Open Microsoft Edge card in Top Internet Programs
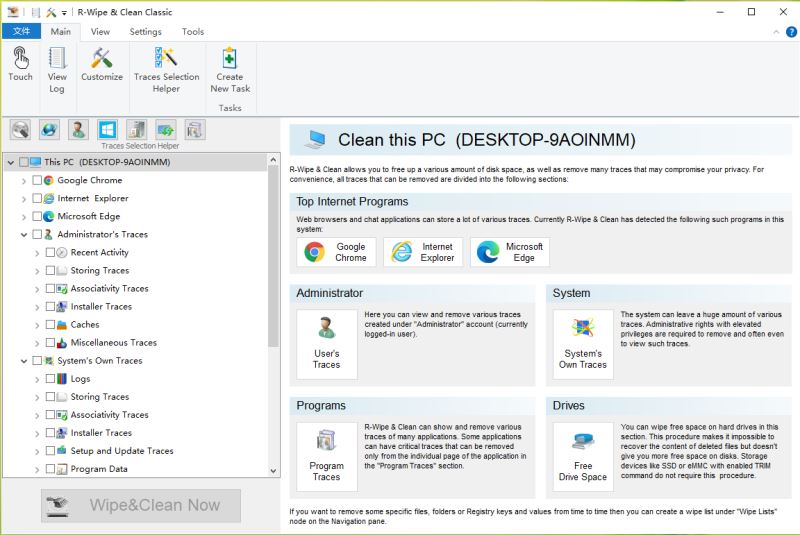Image resolution: width=800 pixels, height=535 pixels. click(510, 252)
